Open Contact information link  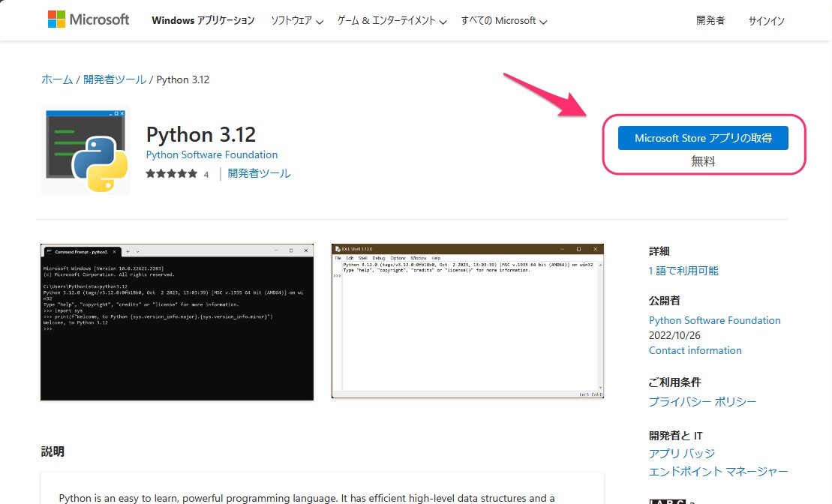tap(695, 350)
